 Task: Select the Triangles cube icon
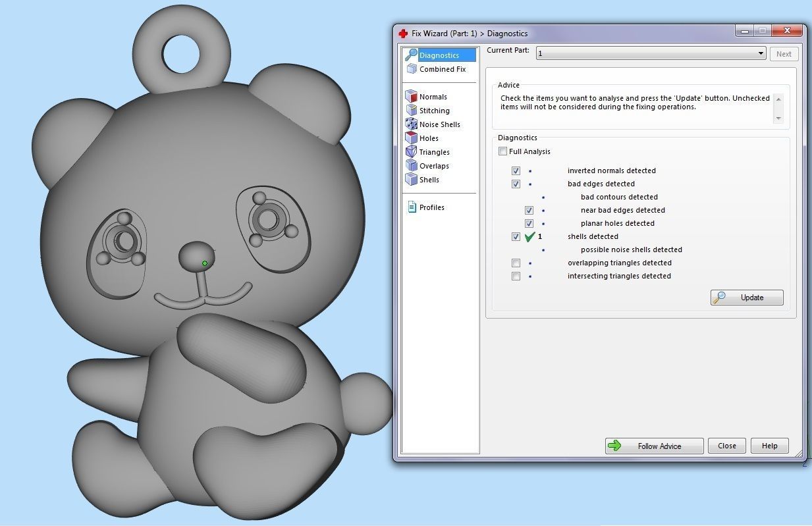click(x=412, y=152)
